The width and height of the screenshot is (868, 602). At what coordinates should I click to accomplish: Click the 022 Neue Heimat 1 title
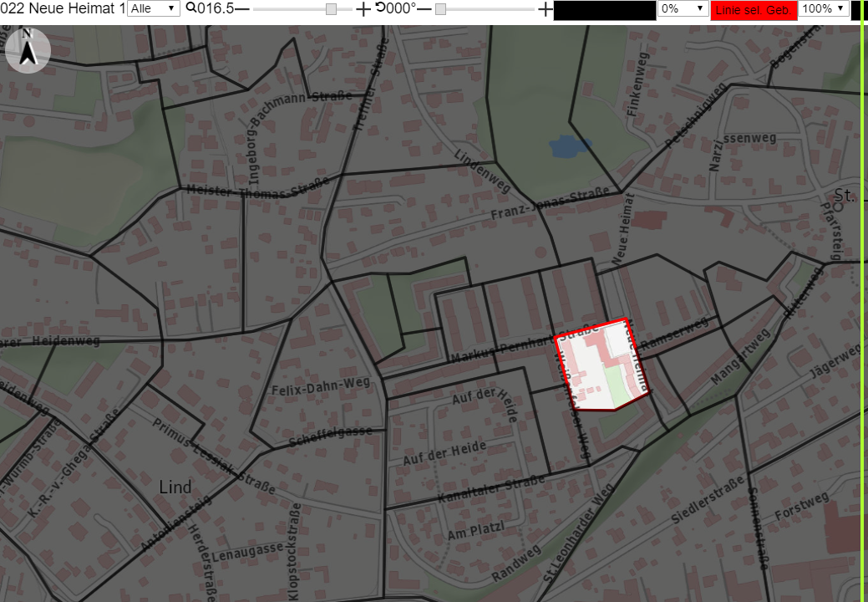click(63, 8)
